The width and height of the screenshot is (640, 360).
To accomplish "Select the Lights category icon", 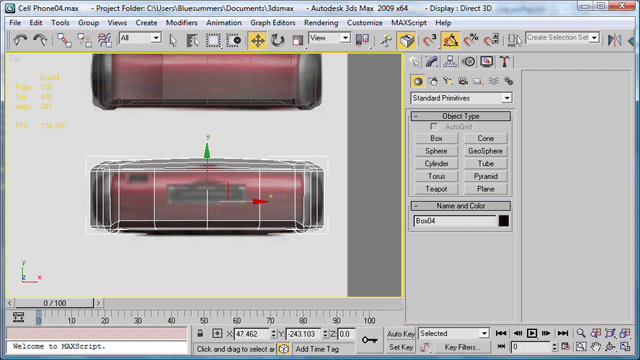I will pyautogui.click(x=448, y=81).
